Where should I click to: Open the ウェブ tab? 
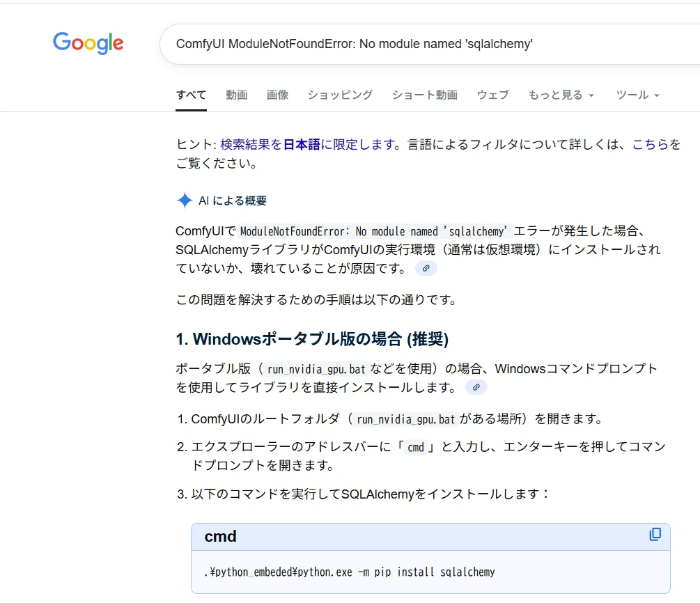(x=493, y=95)
